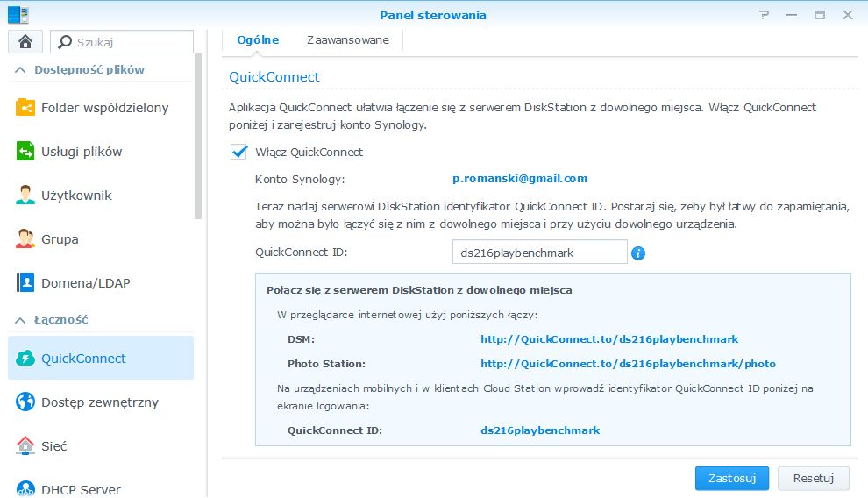
Task: Open the Dostęp zewnętrzny globe icon
Action: point(25,402)
